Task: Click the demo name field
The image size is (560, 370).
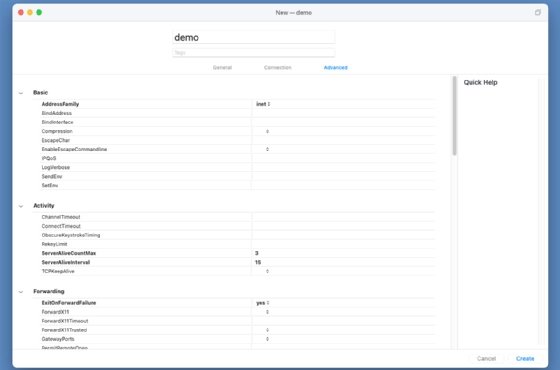Action: pyautogui.click(x=254, y=37)
